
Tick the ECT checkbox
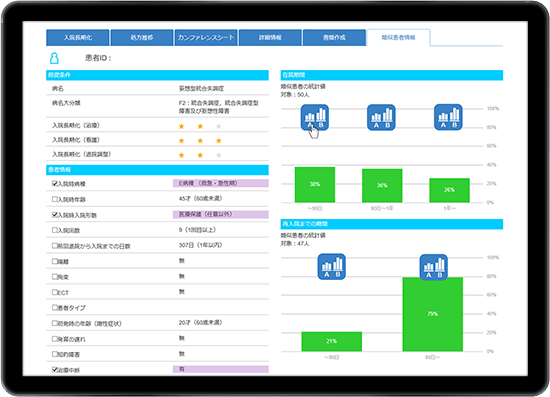click(x=54, y=292)
